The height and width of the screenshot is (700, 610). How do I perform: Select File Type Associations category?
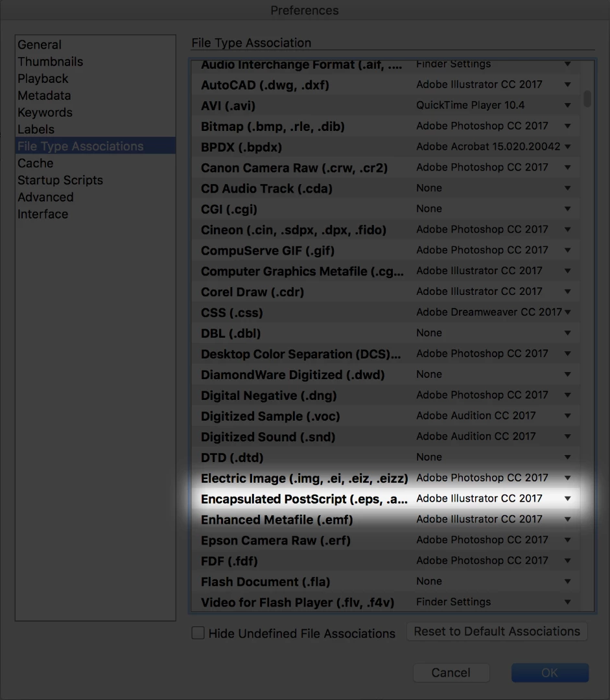click(95, 146)
